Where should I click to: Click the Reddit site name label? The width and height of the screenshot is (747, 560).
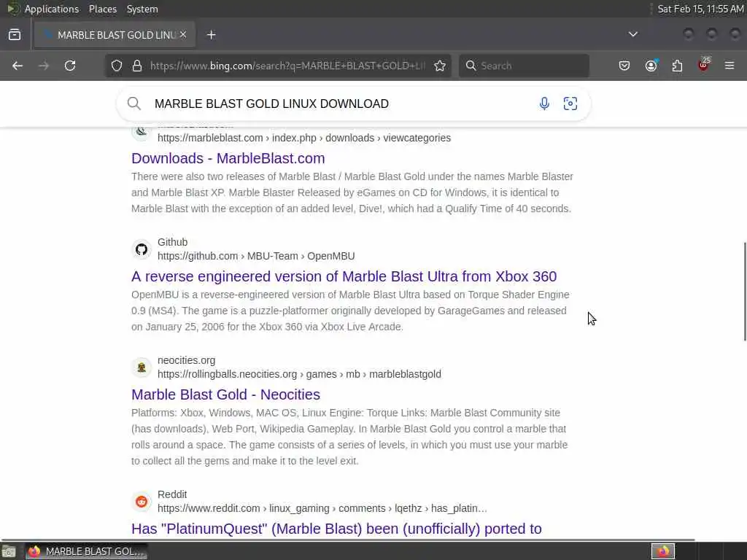pyautogui.click(x=172, y=495)
